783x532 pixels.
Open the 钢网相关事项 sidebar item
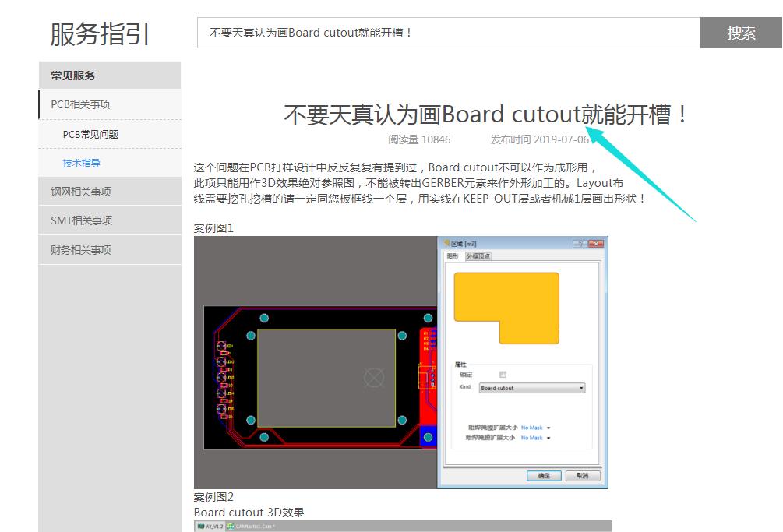(x=109, y=192)
